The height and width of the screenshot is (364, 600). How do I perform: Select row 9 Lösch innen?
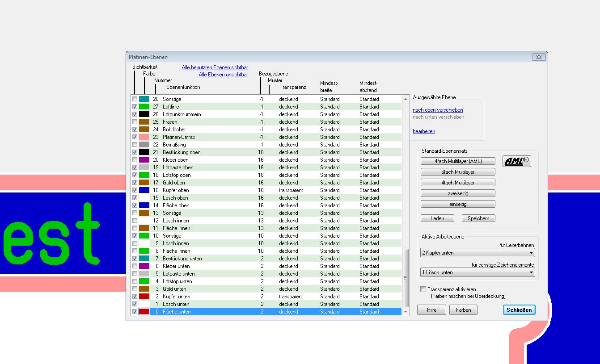click(x=266, y=243)
